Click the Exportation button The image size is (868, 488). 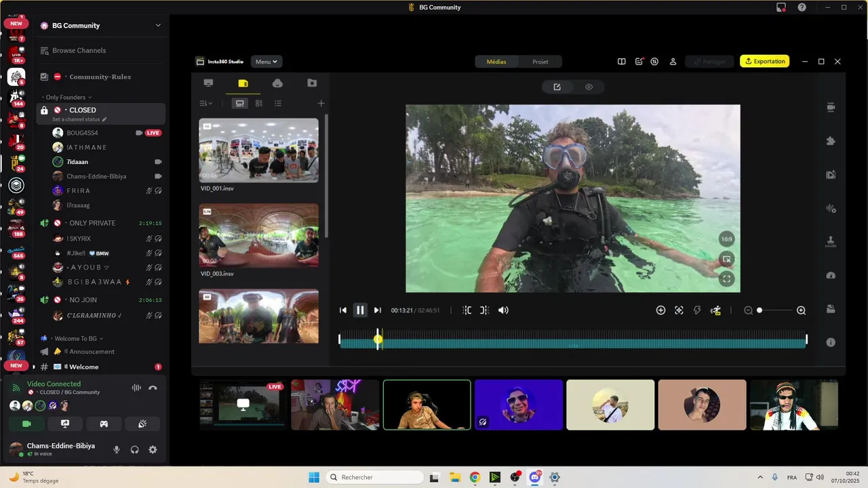click(765, 61)
